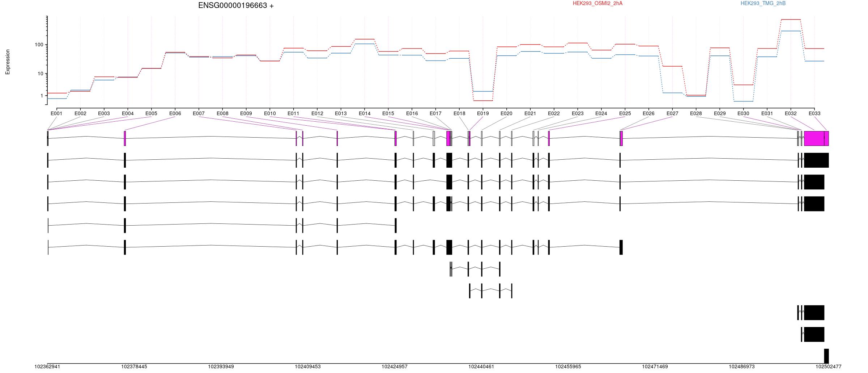Click the red expression peak at E032

pyautogui.click(x=791, y=20)
